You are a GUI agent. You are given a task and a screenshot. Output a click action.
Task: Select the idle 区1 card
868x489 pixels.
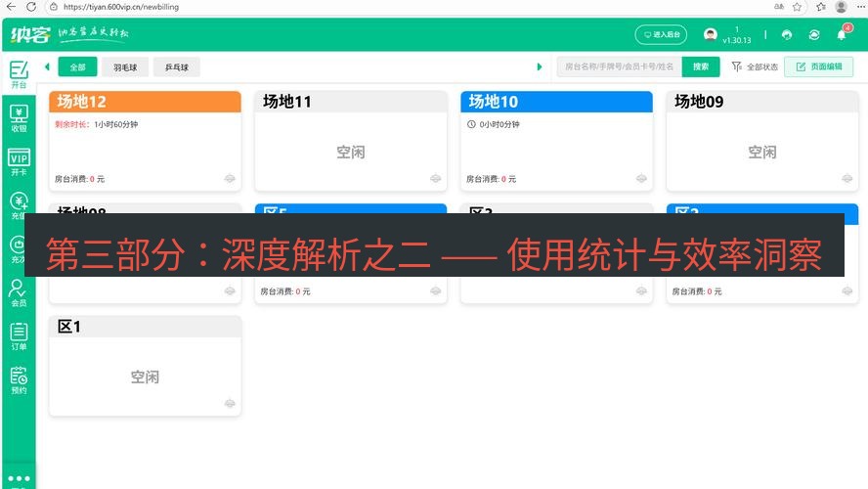click(145, 366)
